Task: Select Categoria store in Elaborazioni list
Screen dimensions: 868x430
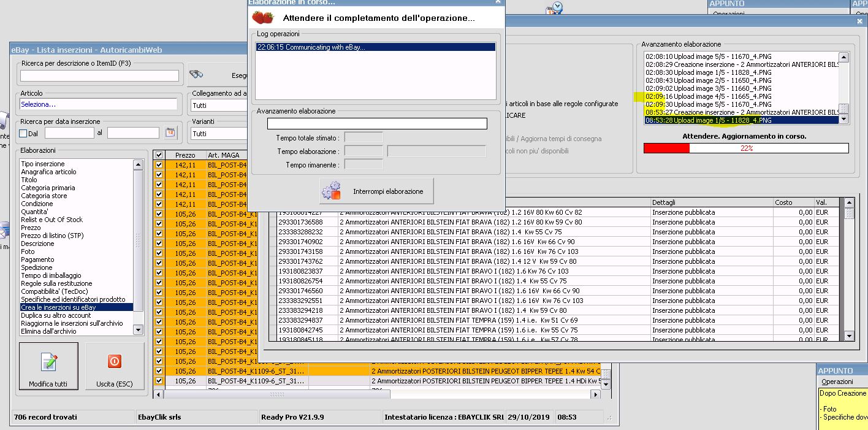Action: [x=44, y=196]
